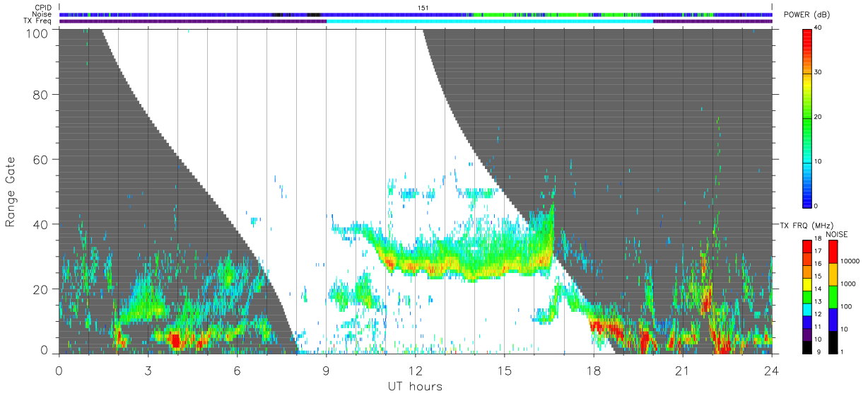The width and height of the screenshot is (868, 401).
Task: Click the 40 label on the Range Gate axis
Action: (x=42, y=224)
